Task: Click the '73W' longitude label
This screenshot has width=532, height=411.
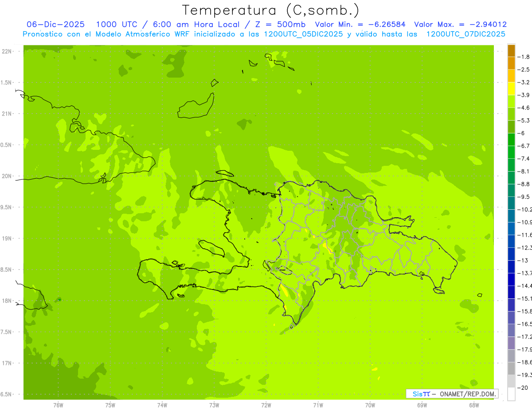Action: [214, 405]
